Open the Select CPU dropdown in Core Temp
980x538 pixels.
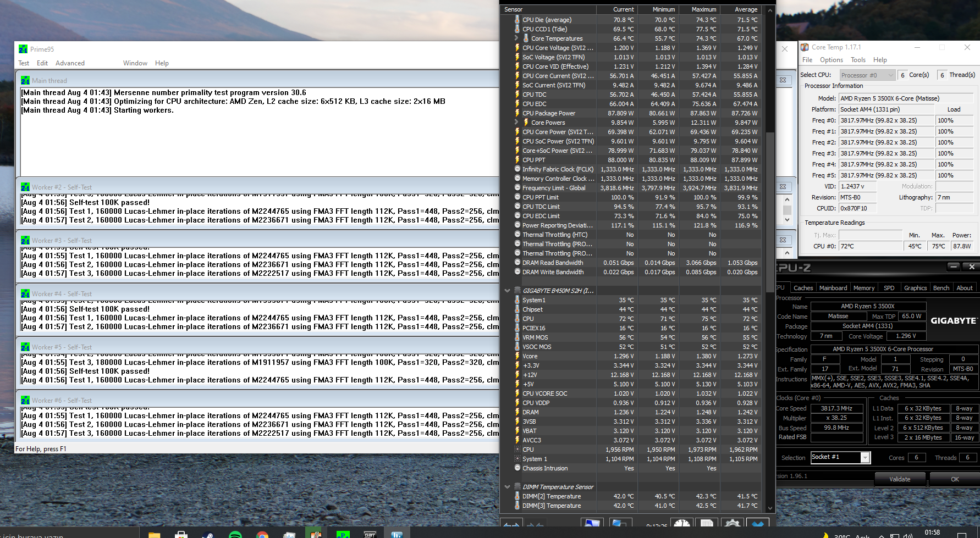(867, 75)
